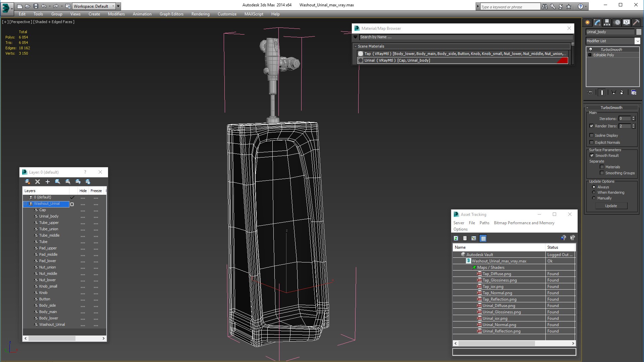Toggle Smooth Result checkbox
644x362 pixels.
[x=592, y=156]
